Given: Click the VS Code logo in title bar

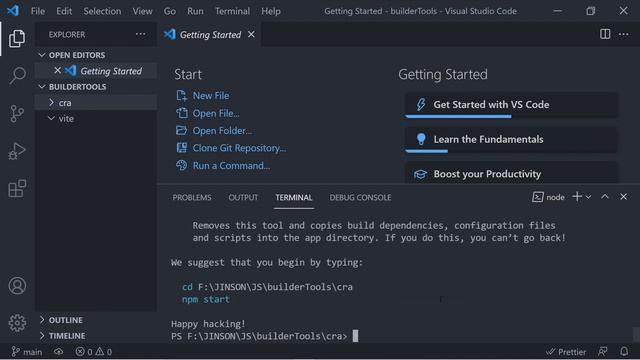Looking at the screenshot, I should click(13, 11).
